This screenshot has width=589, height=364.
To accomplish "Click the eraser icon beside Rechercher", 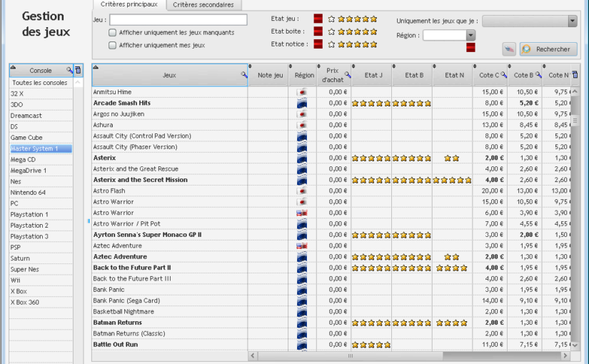I will [x=509, y=49].
